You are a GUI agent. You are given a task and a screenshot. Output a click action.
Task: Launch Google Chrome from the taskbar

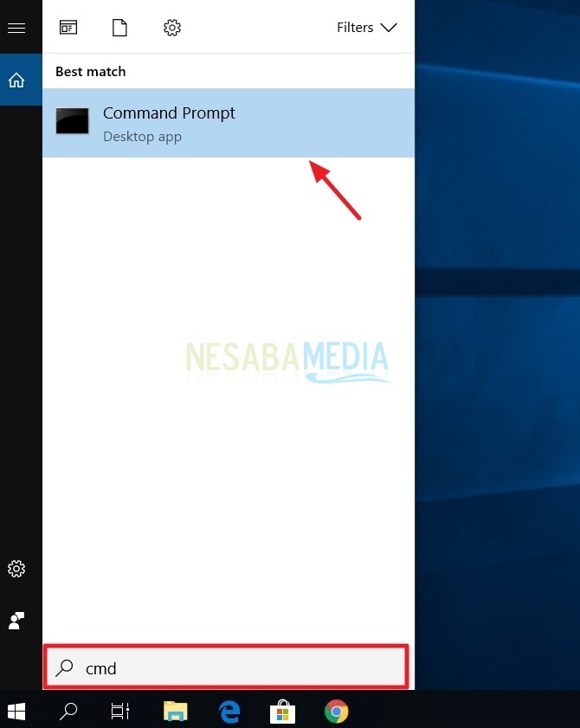tap(336, 712)
